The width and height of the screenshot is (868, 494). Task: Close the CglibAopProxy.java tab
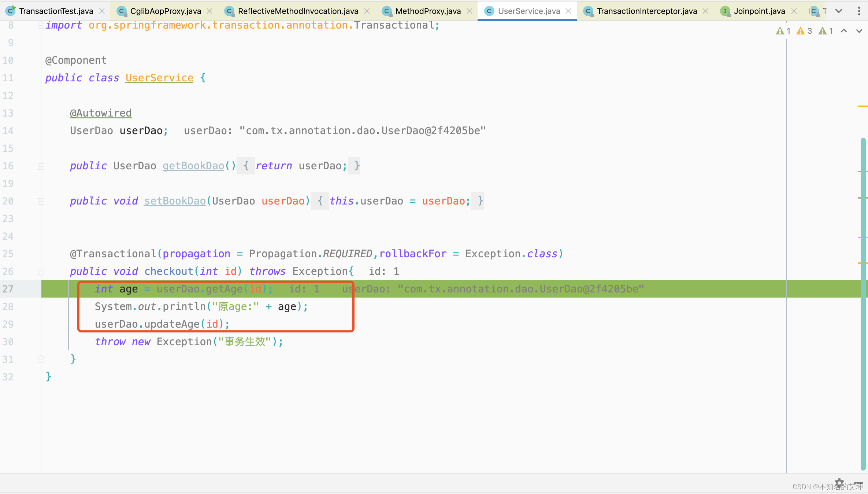209,11
